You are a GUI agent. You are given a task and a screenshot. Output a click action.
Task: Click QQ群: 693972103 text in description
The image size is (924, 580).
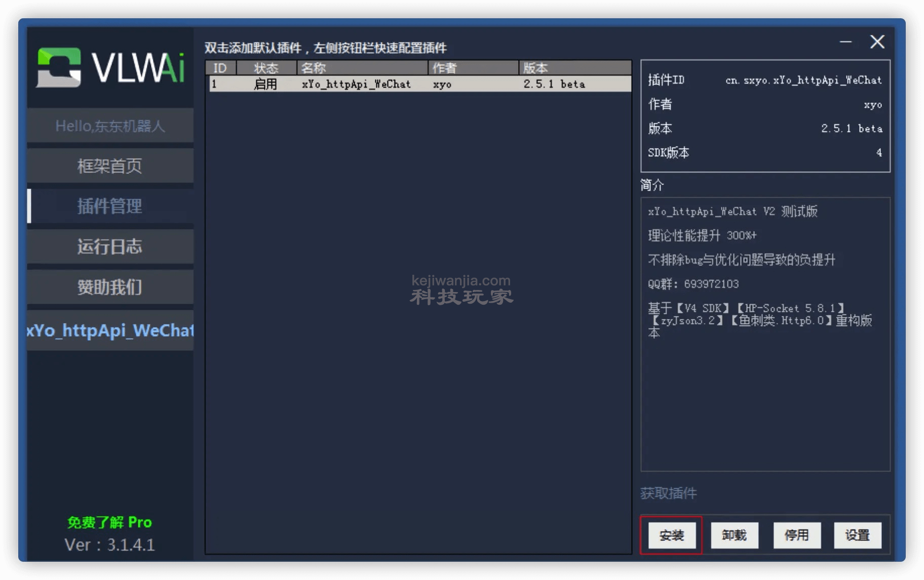click(x=693, y=284)
